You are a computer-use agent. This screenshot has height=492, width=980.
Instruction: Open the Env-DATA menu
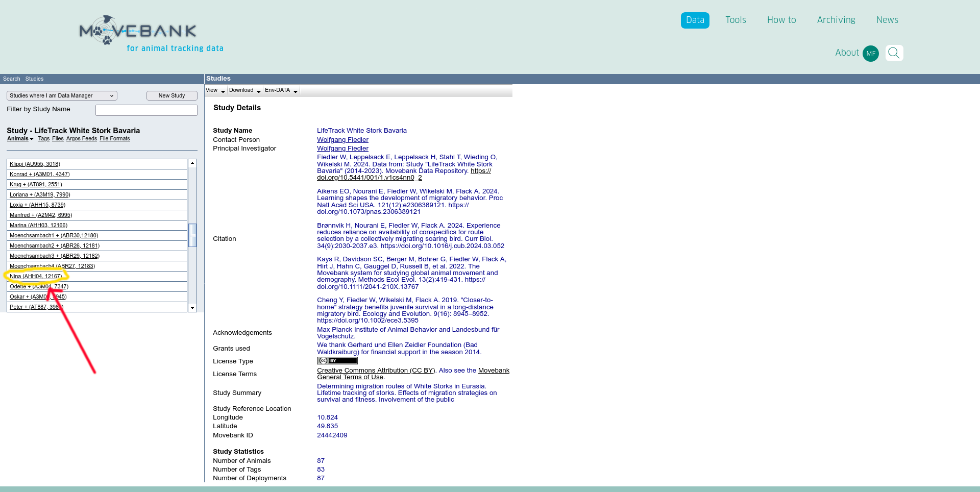pyautogui.click(x=281, y=90)
